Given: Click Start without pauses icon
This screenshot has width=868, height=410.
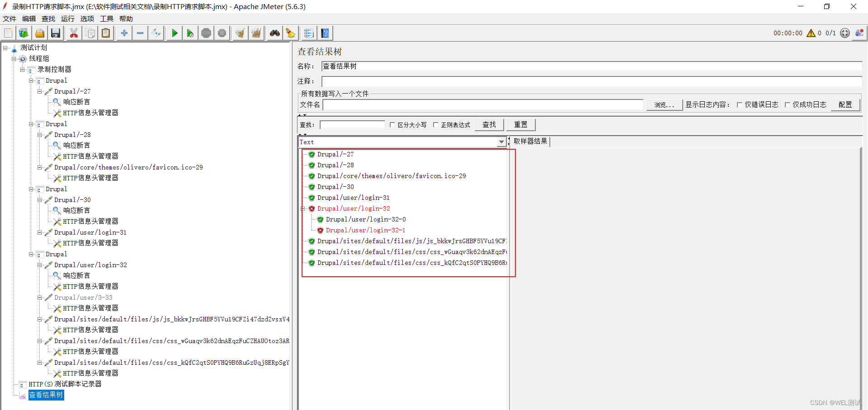Looking at the screenshot, I should click(x=190, y=33).
